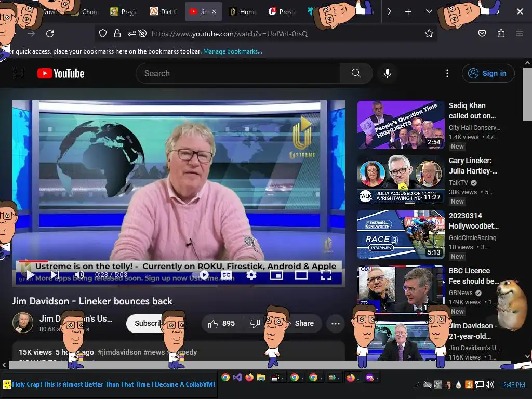Open Gary Lineker Julia Hartley video thumbnail

pyautogui.click(x=401, y=179)
